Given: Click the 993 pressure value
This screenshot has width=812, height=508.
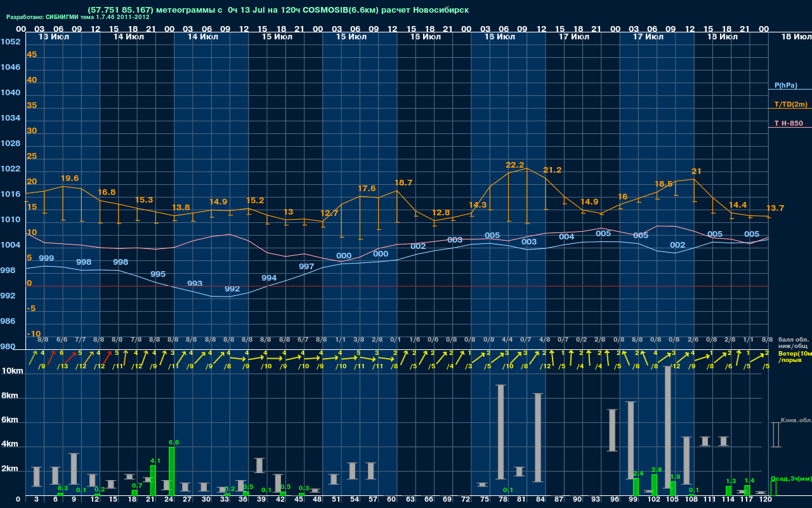Looking at the screenshot, I should tap(195, 284).
